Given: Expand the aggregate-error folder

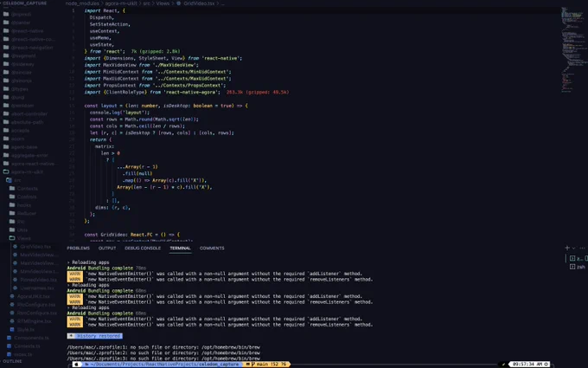Looking at the screenshot, I should point(29,155).
